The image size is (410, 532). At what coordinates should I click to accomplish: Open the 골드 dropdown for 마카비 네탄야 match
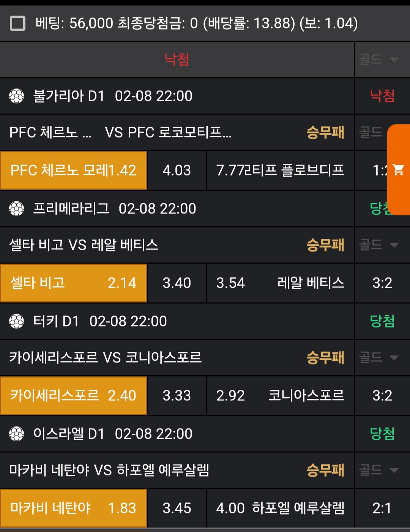[x=379, y=470]
